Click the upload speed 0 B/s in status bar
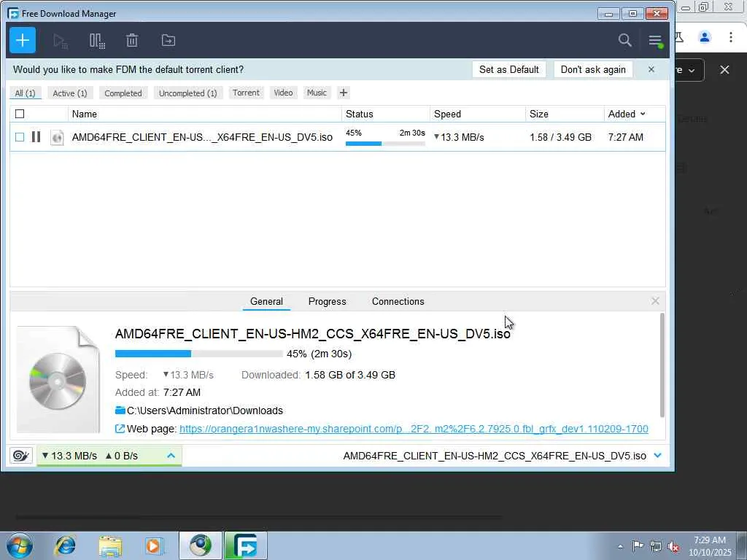 click(x=122, y=456)
